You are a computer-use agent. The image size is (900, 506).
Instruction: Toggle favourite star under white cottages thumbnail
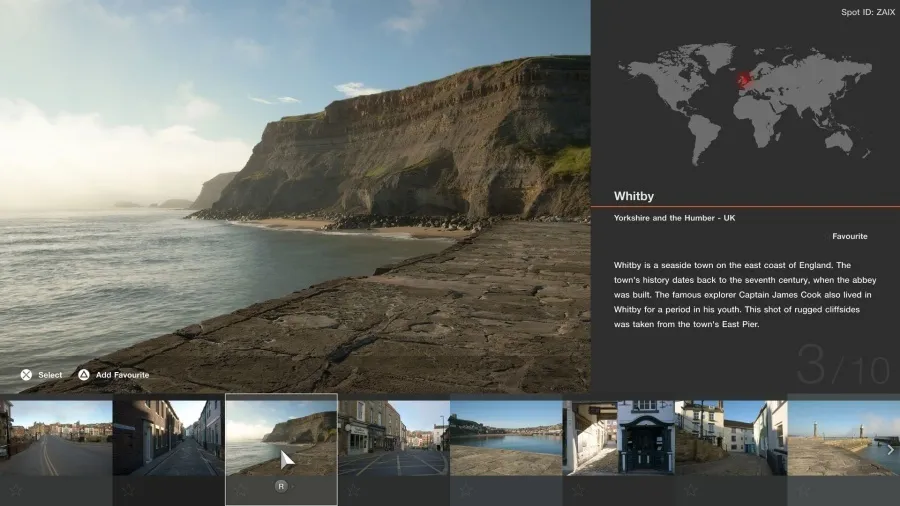[x=691, y=490]
